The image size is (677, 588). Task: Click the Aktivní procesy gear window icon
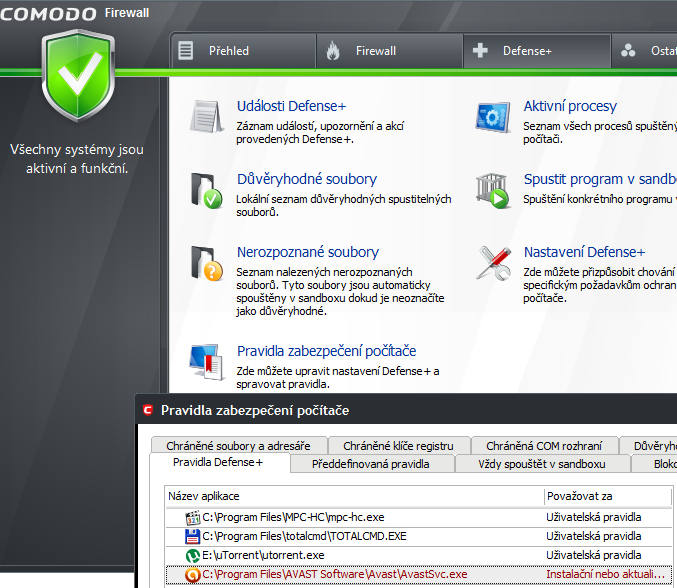[x=493, y=117]
